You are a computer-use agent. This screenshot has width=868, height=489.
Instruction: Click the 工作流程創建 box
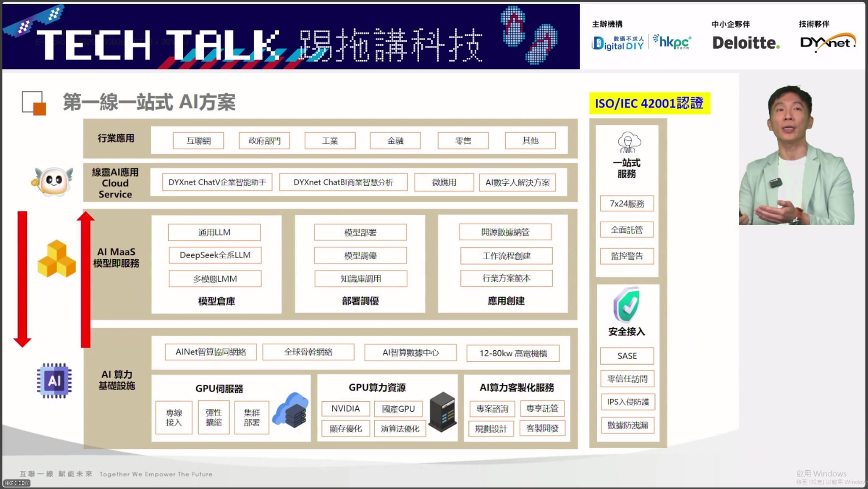506,256
